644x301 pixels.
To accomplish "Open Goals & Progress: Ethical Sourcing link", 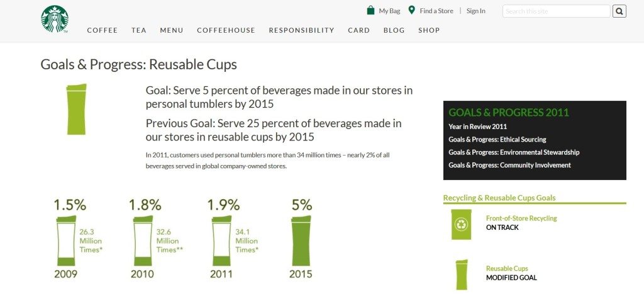I will pyautogui.click(x=497, y=139).
